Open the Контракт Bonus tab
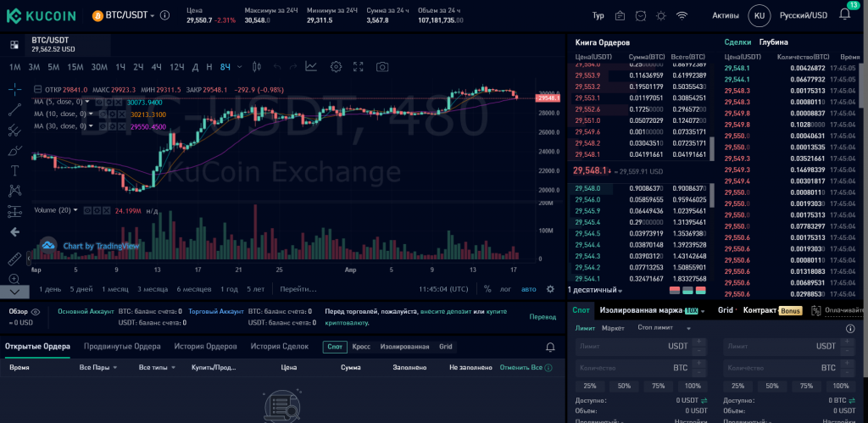Screen dimensions: 868x423 pyautogui.click(x=772, y=310)
